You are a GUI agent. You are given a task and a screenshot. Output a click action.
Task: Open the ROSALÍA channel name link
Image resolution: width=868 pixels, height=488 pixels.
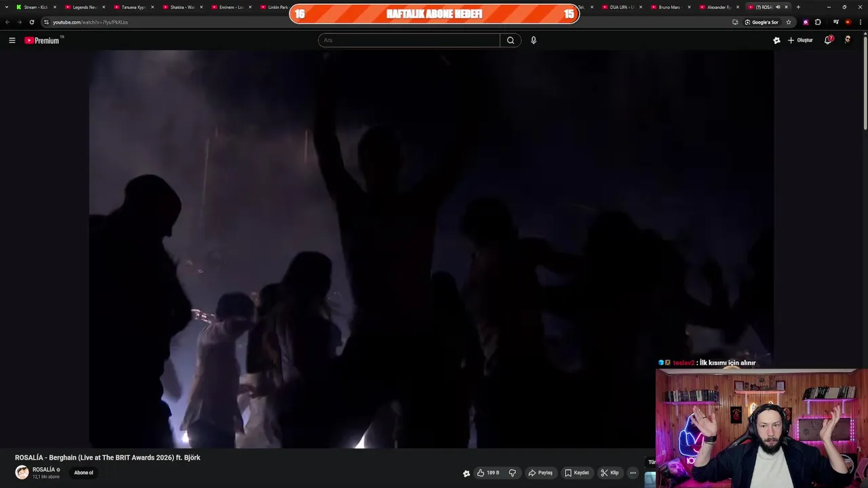coord(44,470)
